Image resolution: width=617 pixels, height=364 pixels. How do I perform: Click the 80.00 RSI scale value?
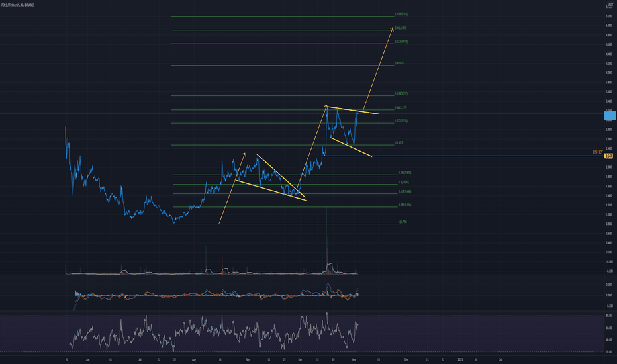[x=609, y=316]
